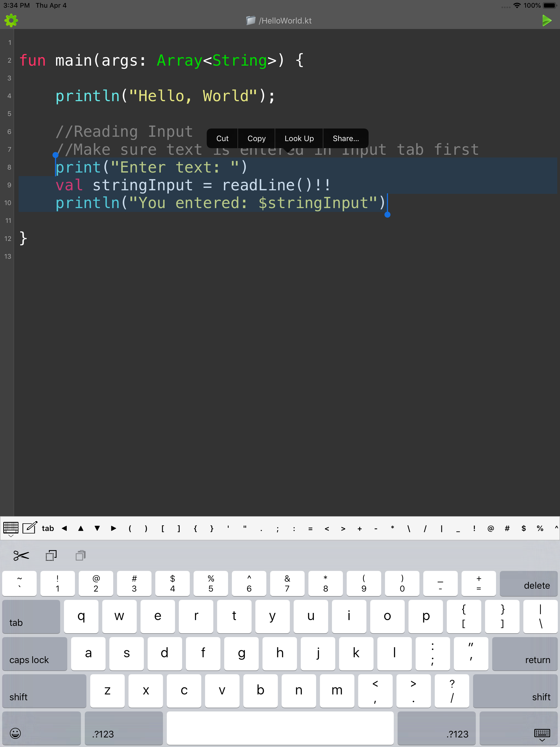Insert exclamation mark from accessory bar
Image resolution: width=560 pixels, height=747 pixels.
point(474,529)
